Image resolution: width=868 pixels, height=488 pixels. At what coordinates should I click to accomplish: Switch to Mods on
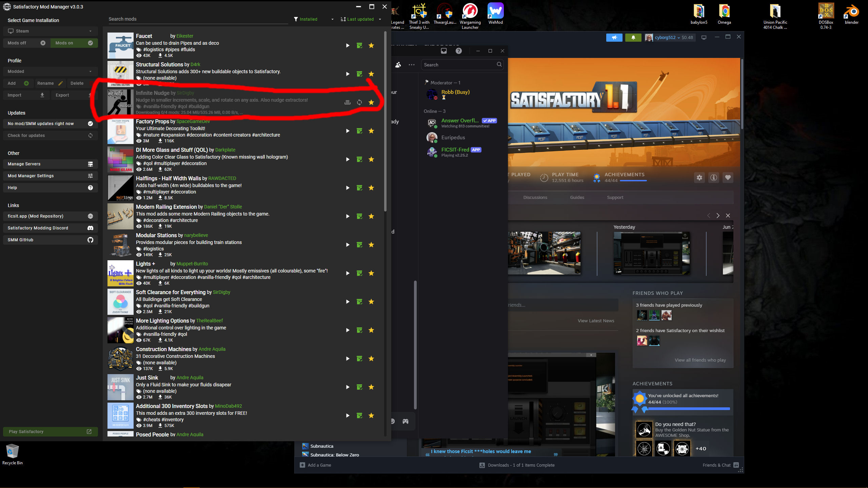(74, 43)
